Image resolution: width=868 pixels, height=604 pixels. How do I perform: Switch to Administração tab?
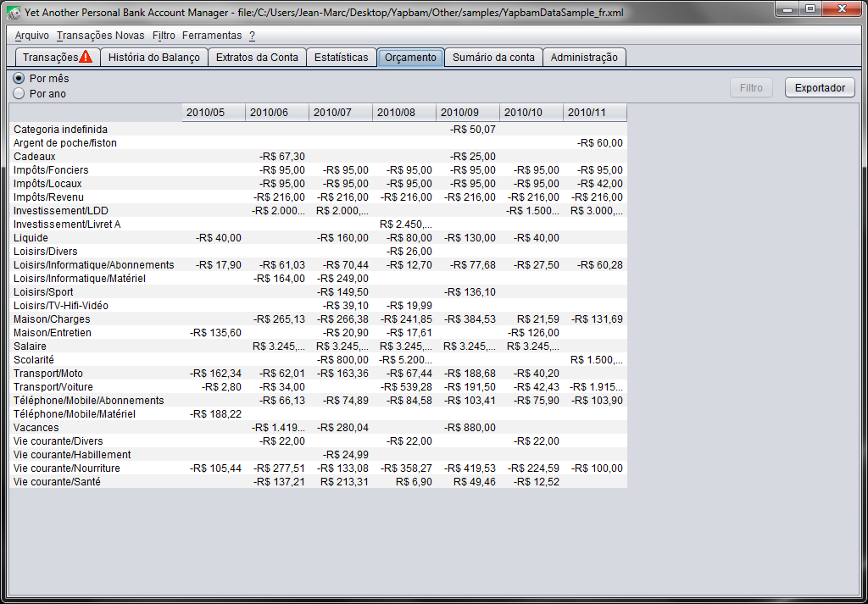584,57
